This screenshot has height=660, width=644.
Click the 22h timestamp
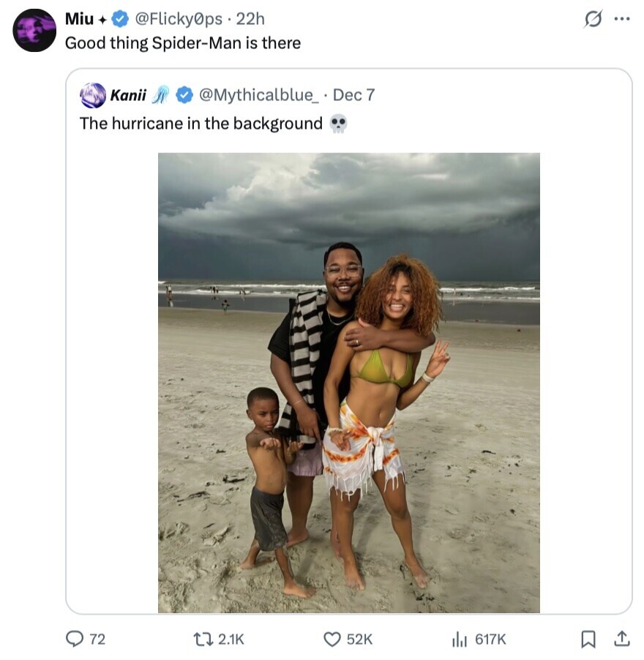click(250, 18)
